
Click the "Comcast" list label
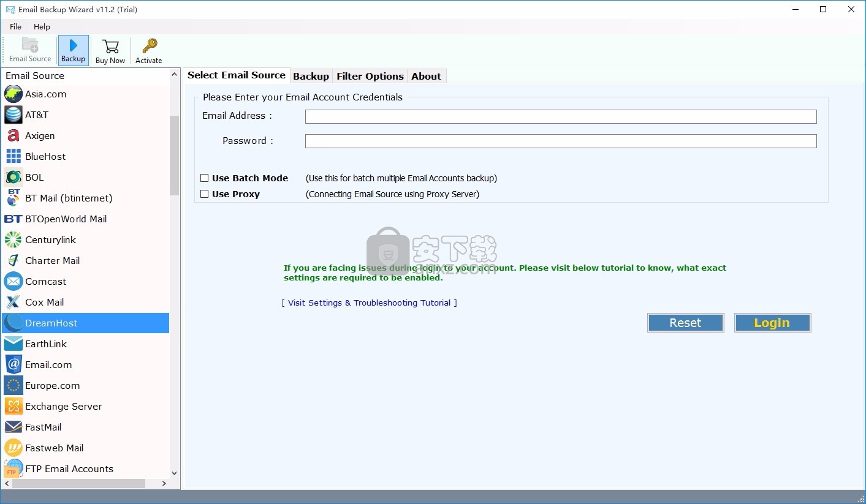coord(45,282)
